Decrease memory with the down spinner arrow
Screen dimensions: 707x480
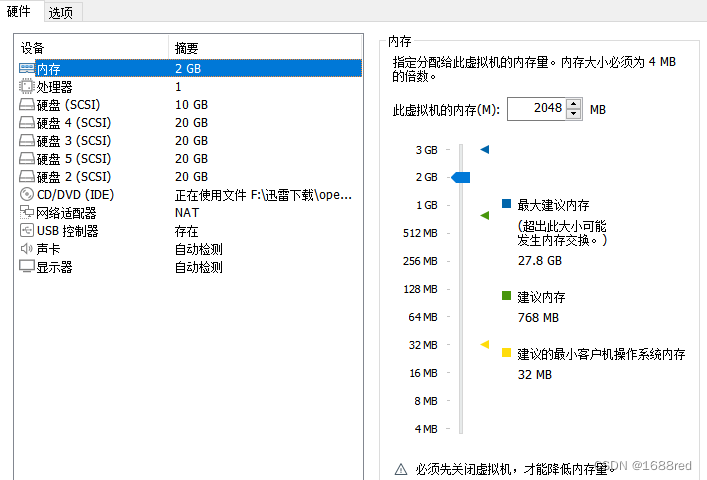[x=574, y=114]
